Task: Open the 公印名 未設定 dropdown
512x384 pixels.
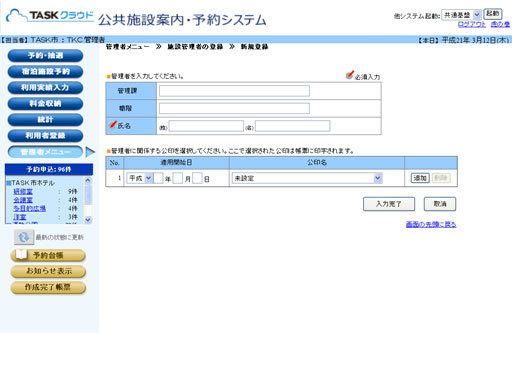Action: [x=307, y=178]
